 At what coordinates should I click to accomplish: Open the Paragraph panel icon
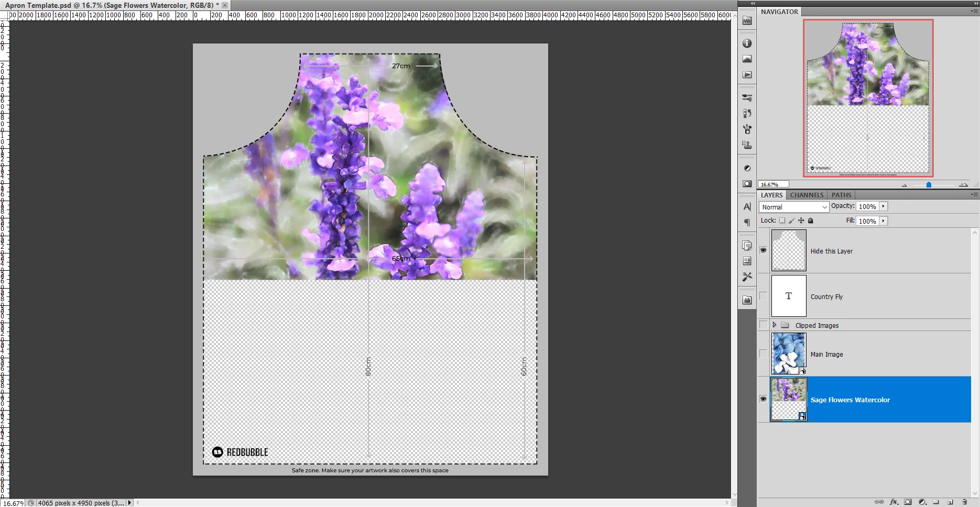pyautogui.click(x=747, y=223)
